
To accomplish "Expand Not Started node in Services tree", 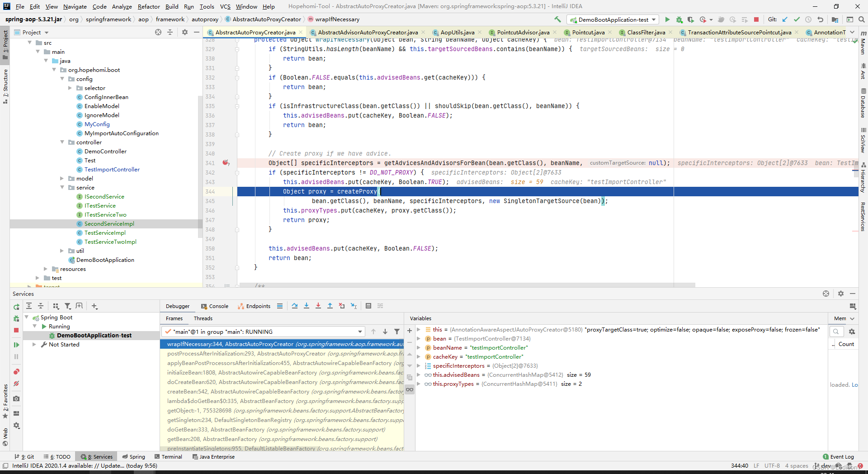I will click(34, 344).
